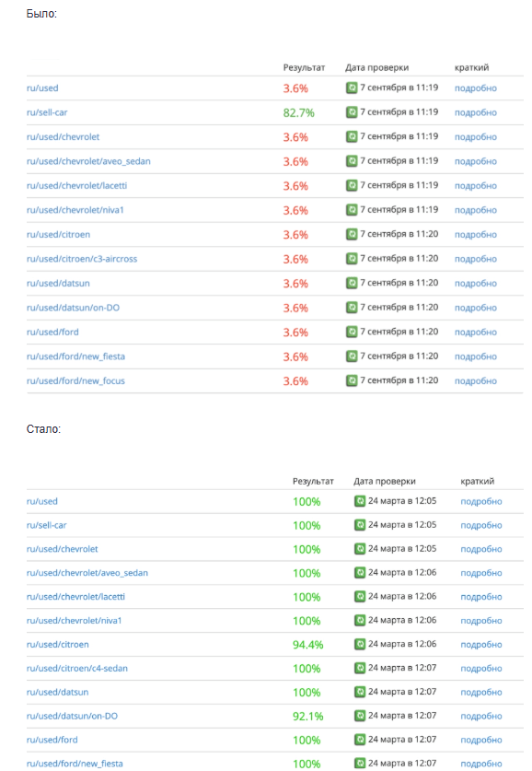Viewport: 532px width, 771px height.
Task: Select the Стало: heading
Action: (43, 428)
